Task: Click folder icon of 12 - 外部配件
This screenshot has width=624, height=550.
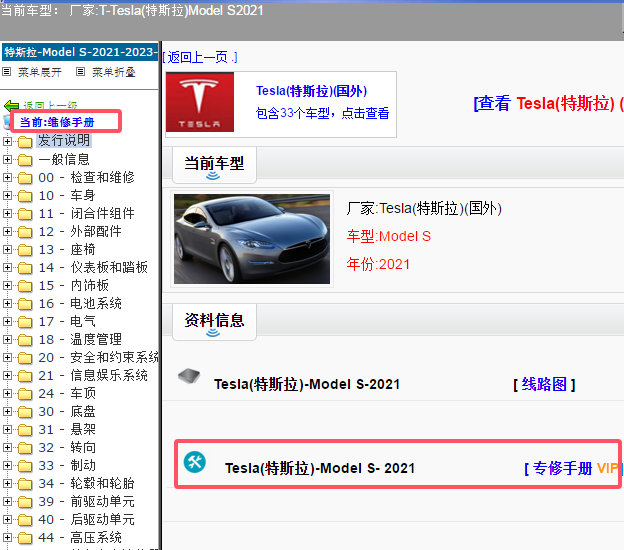Action: point(25,232)
